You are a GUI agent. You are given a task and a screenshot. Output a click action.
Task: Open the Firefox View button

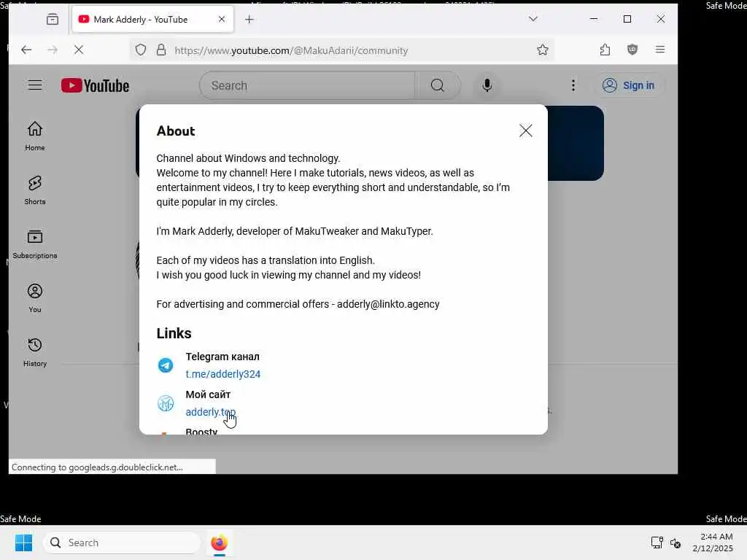pos(53,19)
